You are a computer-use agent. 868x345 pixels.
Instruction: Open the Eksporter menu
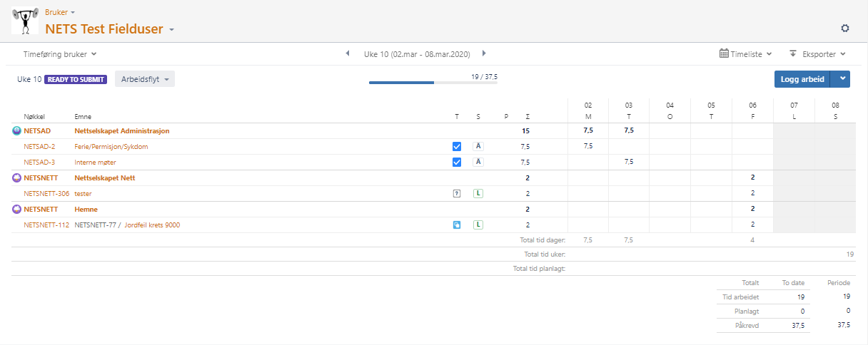tap(817, 53)
